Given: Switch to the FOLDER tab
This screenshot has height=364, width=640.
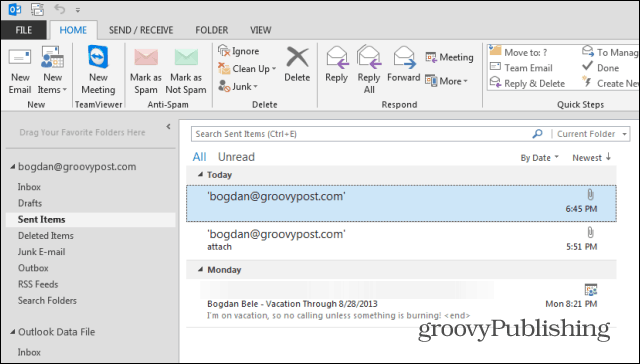Looking at the screenshot, I should [x=211, y=30].
